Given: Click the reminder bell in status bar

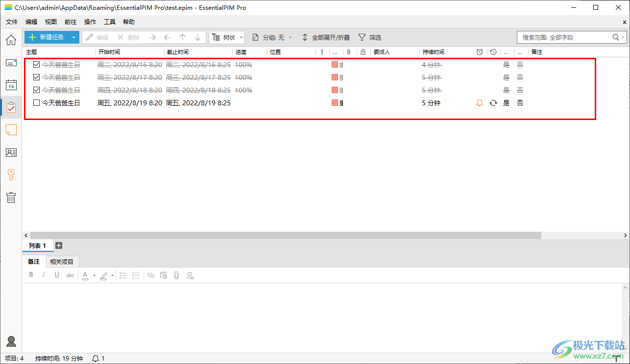Looking at the screenshot, I should click(96, 359).
